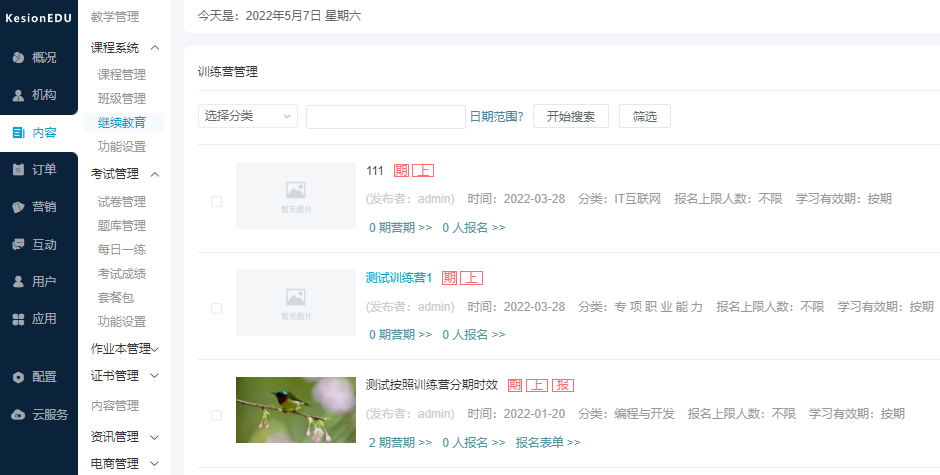Expand the 证书管理 menu section
940x475 pixels.
click(x=155, y=376)
